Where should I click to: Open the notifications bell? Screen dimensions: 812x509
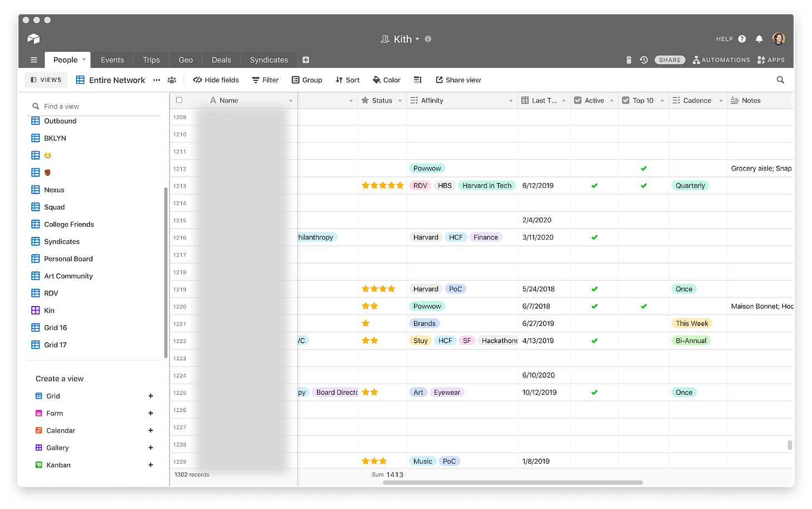click(759, 39)
